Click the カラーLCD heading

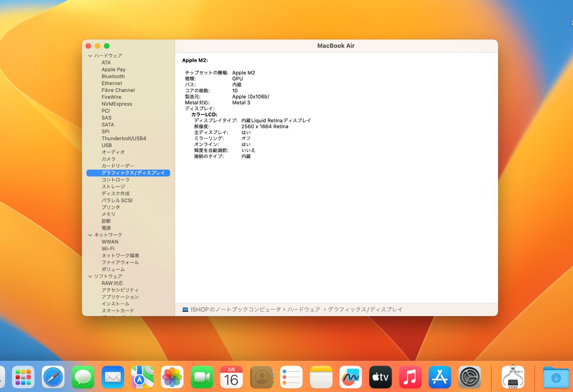[x=204, y=115]
